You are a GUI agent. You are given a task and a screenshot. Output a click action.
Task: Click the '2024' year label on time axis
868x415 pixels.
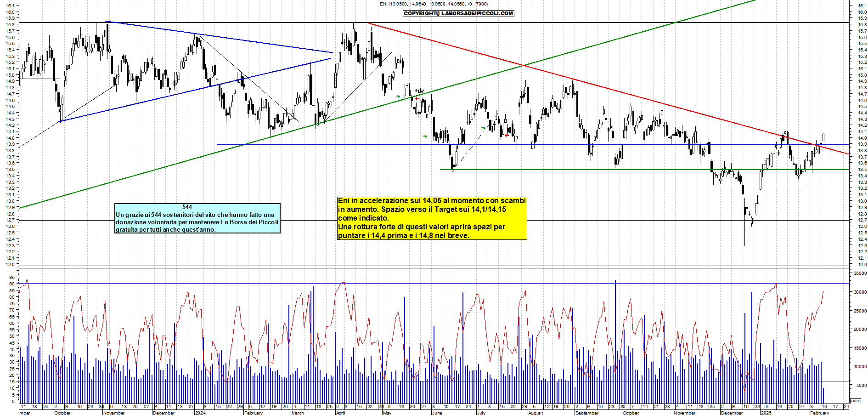click(x=200, y=413)
